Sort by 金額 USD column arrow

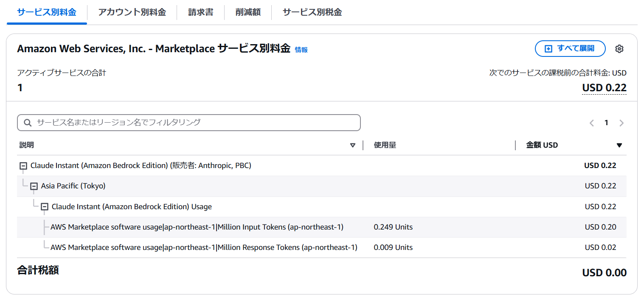(x=619, y=145)
